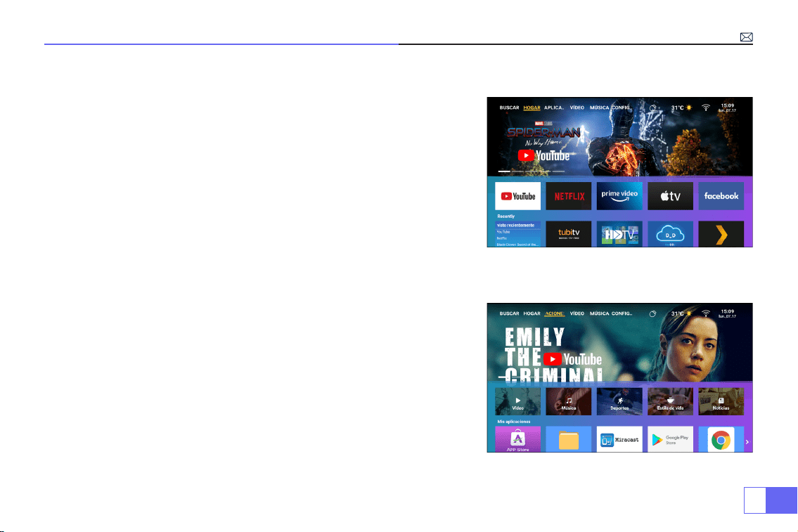The image size is (798, 532).
Task: Select the CONFIG.. tab on the Emily screen
Action: (622, 313)
